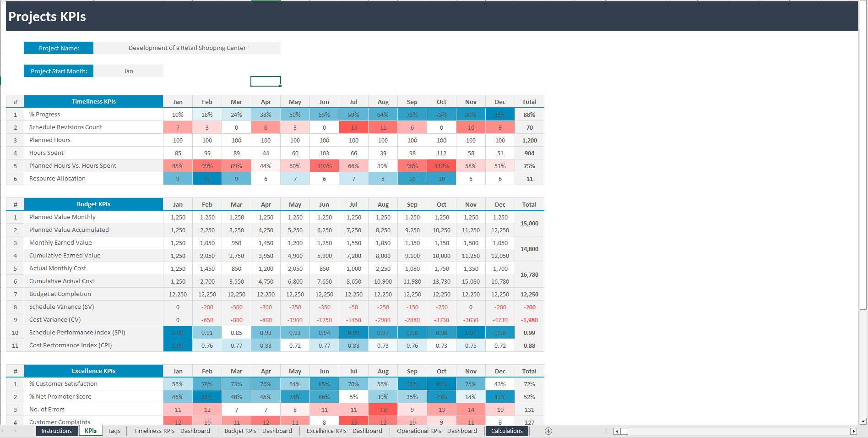Add a new worksheet using the plus icon
The image size is (868, 438).
coord(548,431)
